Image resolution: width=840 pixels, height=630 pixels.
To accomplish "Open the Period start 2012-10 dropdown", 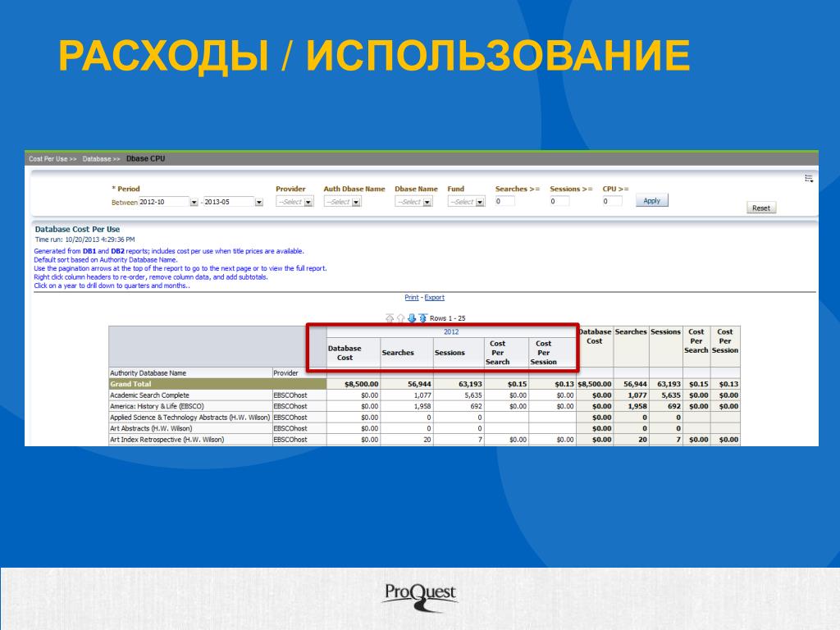I will coord(194,202).
